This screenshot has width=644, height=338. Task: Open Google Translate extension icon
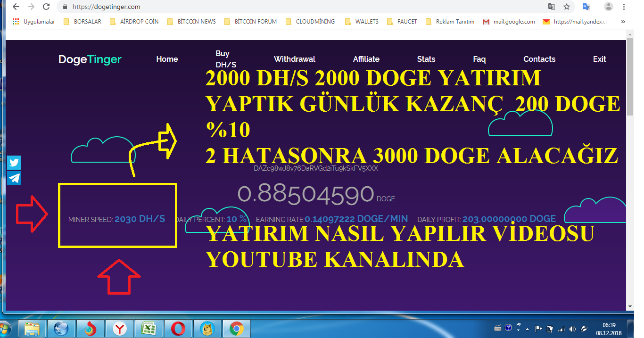pyautogui.click(x=586, y=7)
